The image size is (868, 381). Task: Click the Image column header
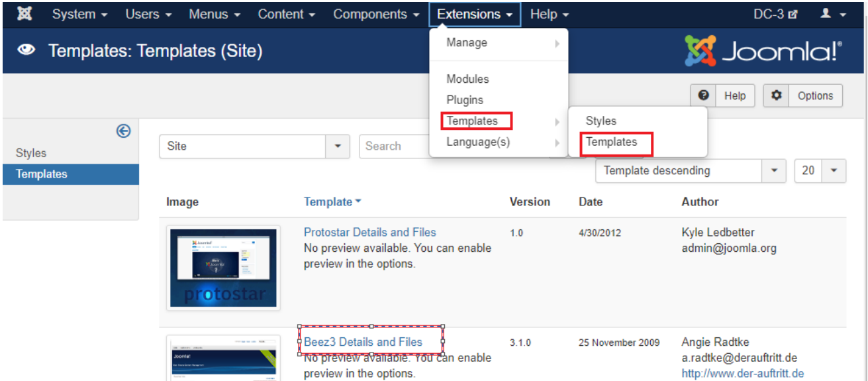click(182, 202)
